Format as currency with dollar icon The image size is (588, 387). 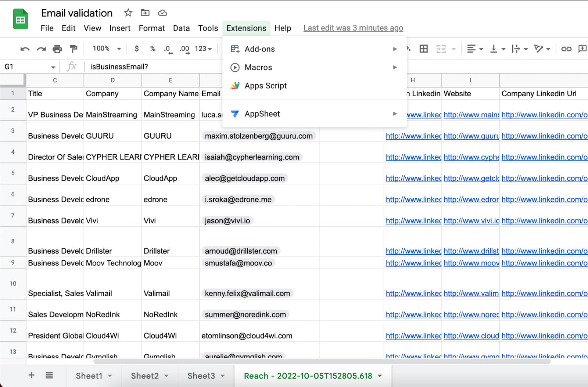(137, 49)
